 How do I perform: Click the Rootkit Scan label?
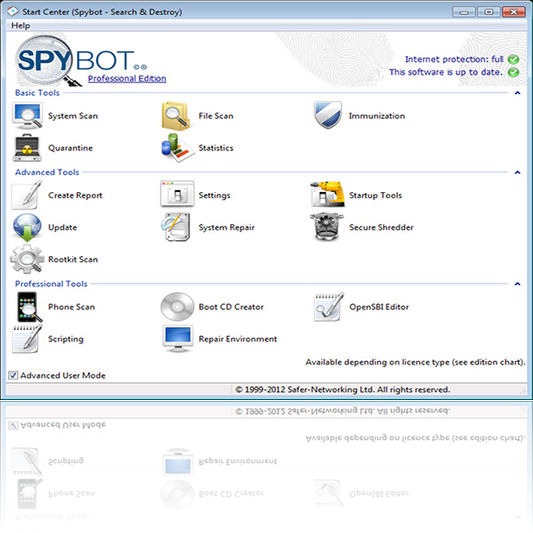[x=73, y=259]
